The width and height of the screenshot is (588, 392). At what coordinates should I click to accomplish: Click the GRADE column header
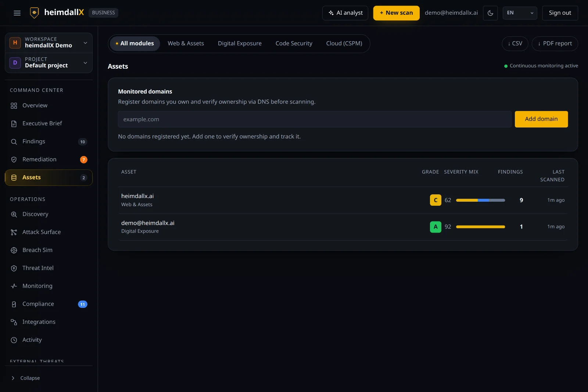[430, 172]
